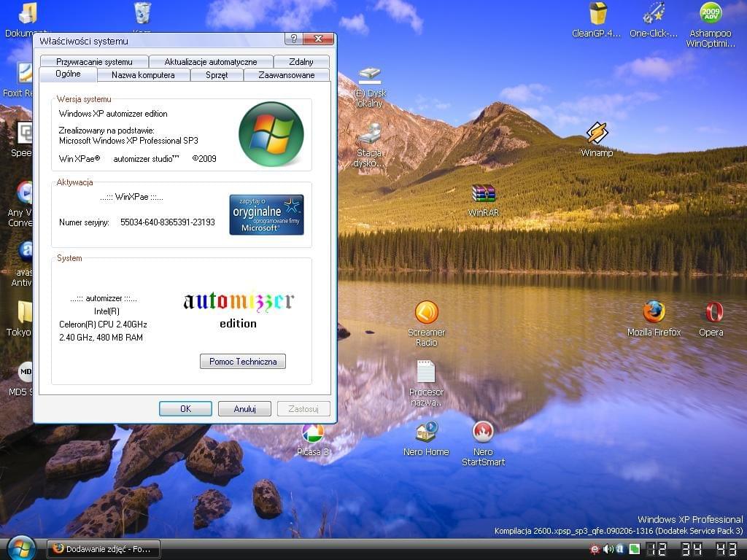
Task: Open the WinRAR desktop icon
Action: [483, 195]
